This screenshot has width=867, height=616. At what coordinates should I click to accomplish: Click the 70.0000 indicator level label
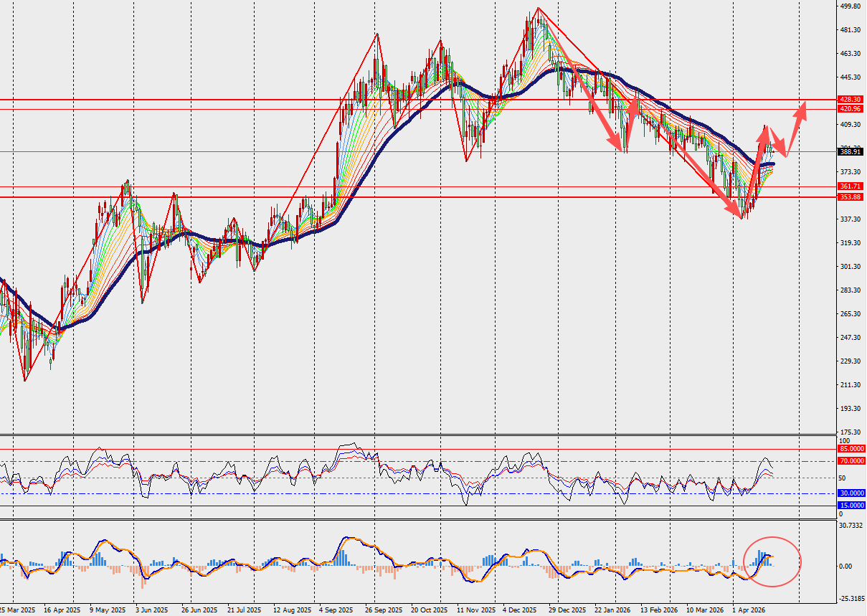851,461
